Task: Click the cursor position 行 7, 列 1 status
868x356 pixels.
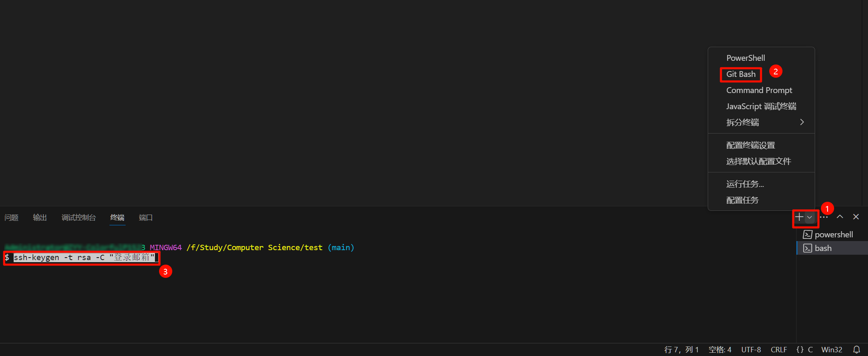Action: [x=681, y=350]
